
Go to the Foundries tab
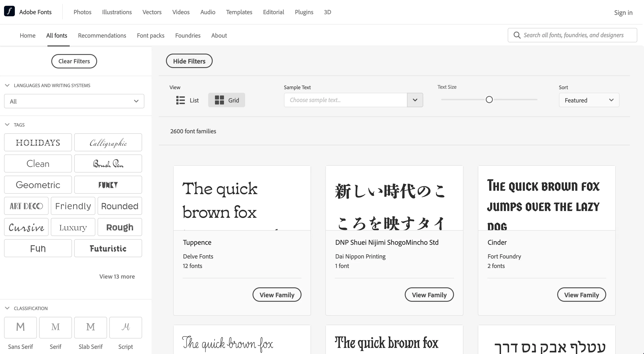(188, 36)
